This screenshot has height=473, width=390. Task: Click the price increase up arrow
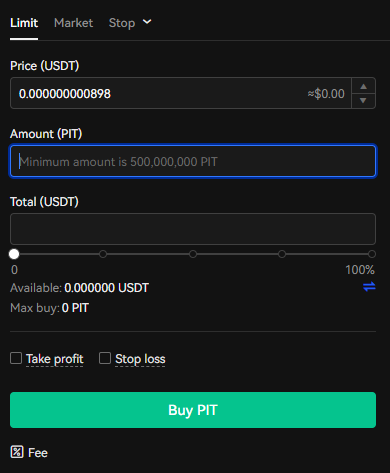click(x=363, y=86)
